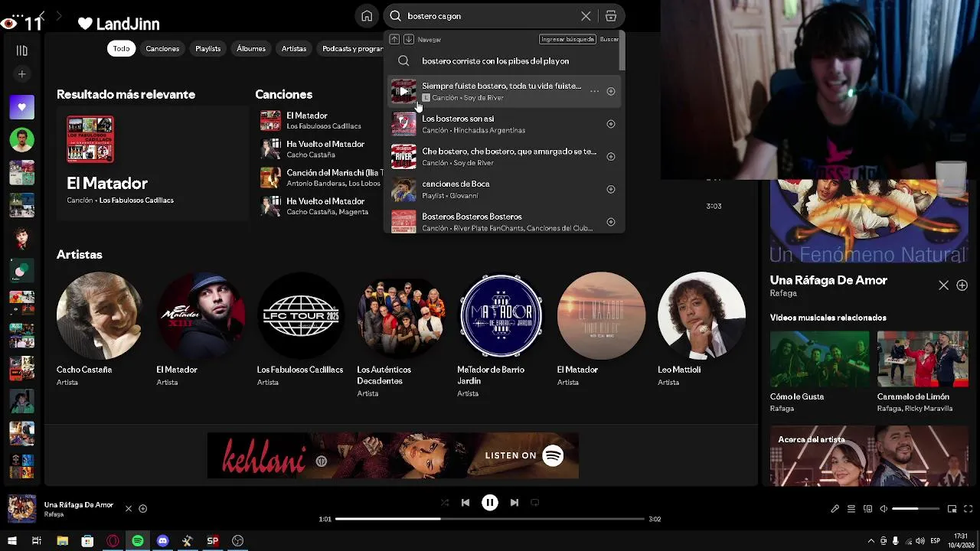This screenshot has width=980, height=551.
Task: Open Liked Songs purple heart tile in sidebar
Action: click(x=22, y=107)
